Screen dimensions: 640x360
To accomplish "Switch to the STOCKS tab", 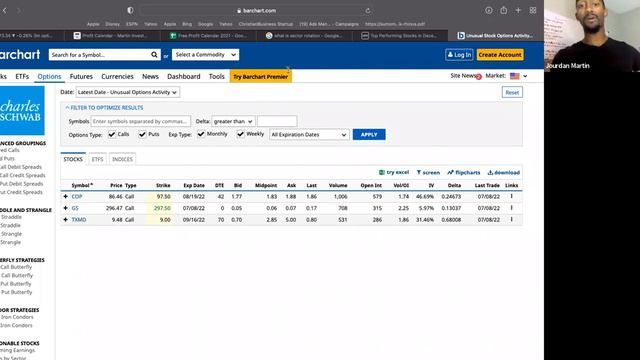I will 73,159.
